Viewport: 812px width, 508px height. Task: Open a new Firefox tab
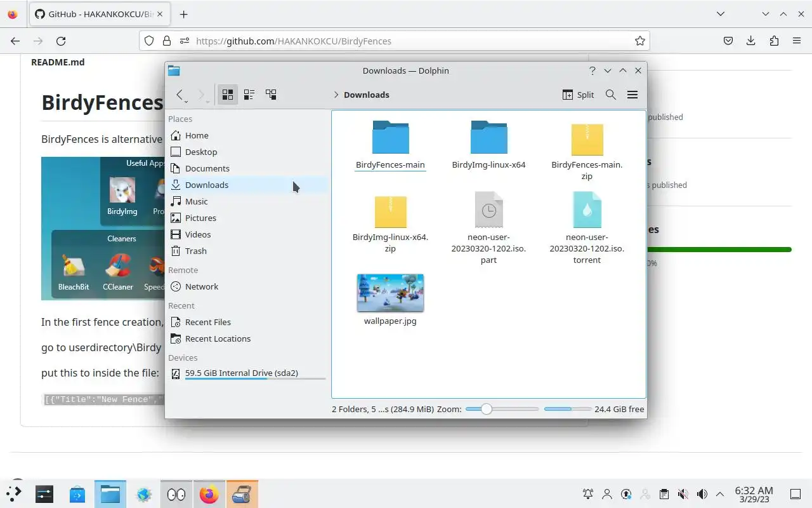[183, 14]
